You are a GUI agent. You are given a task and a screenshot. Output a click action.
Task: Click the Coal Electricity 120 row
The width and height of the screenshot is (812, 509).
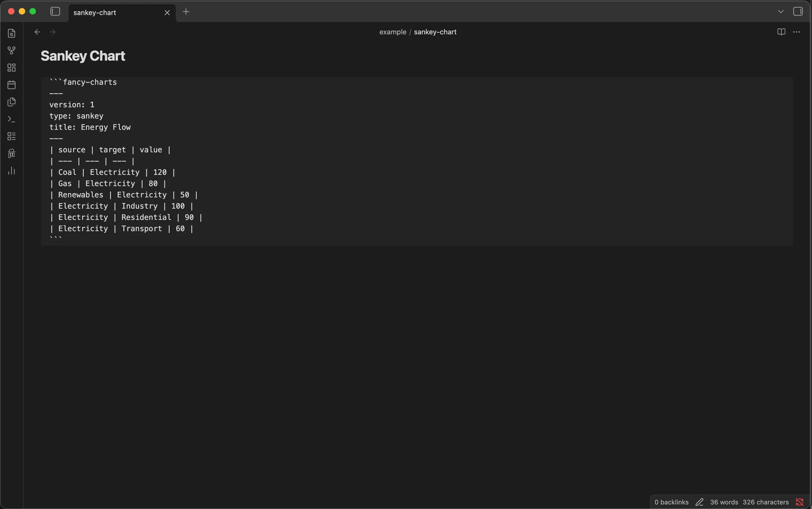pyautogui.click(x=112, y=173)
